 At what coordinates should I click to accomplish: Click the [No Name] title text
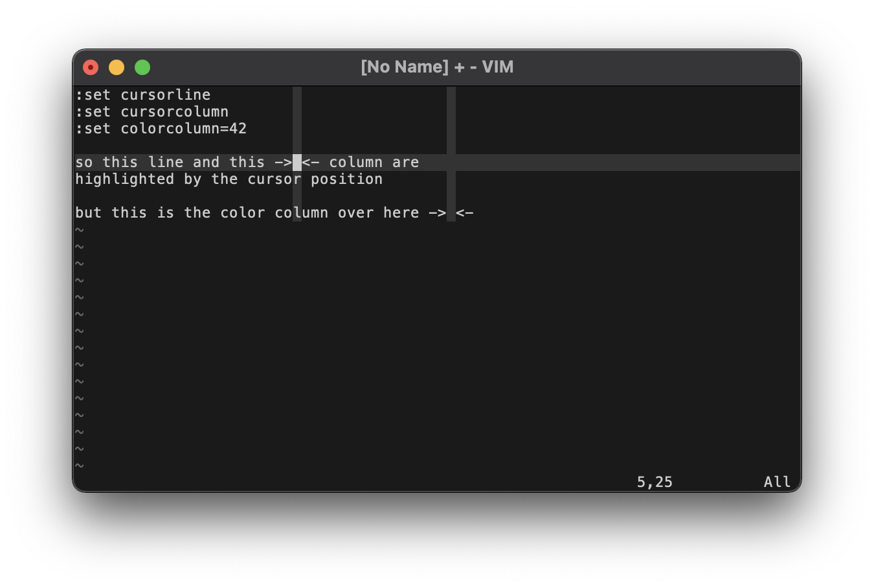(x=405, y=67)
